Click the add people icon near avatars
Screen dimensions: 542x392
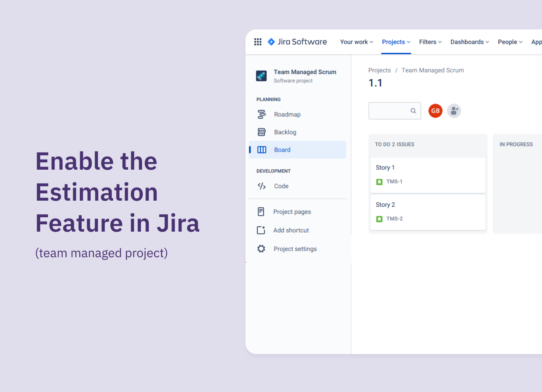tap(454, 111)
